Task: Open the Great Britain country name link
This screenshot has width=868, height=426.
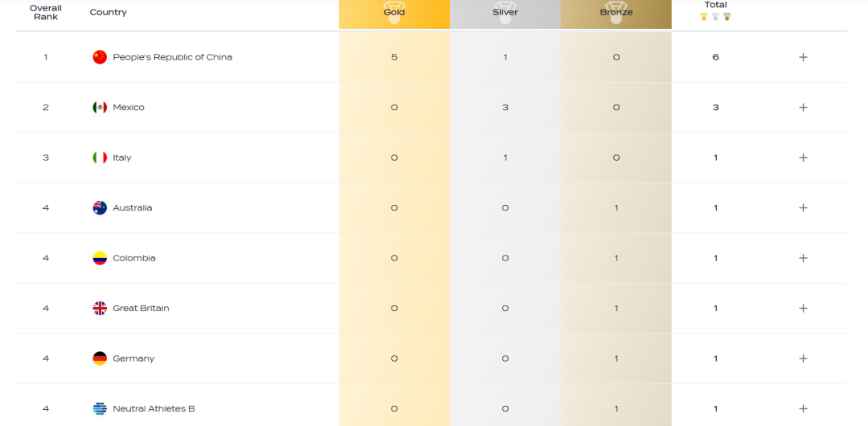Action: [141, 309]
